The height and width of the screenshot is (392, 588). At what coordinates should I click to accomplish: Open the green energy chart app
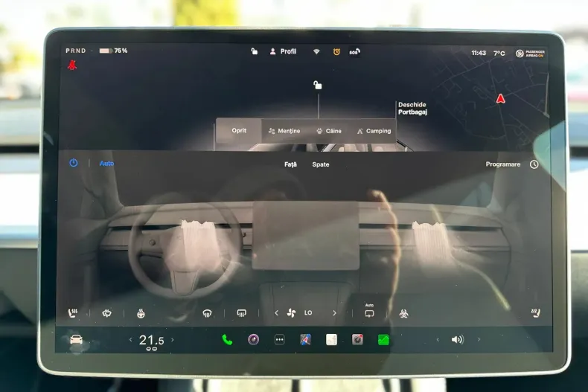pyautogui.click(x=383, y=339)
